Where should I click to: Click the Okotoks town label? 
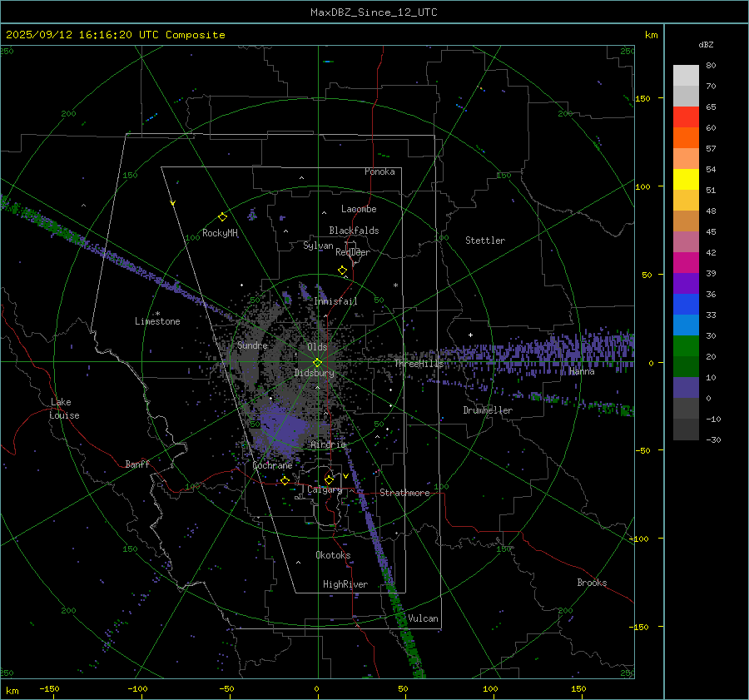tap(333, 554)
